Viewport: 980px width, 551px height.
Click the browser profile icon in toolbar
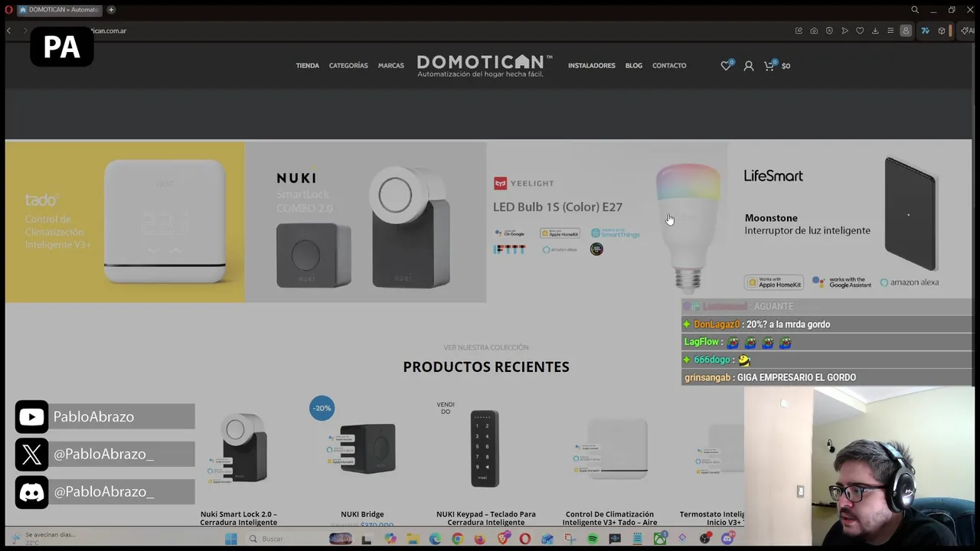[906, 31]
